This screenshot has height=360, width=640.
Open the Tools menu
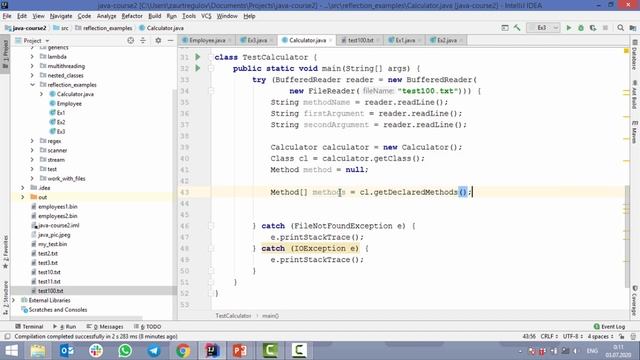pyautogui.click(x=189, y=16)
